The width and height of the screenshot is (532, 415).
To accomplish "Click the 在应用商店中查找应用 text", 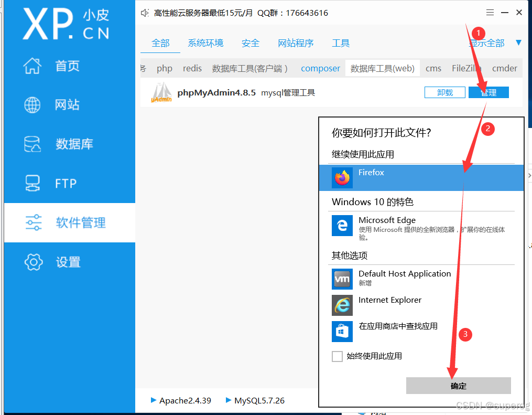I will tap(398, 326).
